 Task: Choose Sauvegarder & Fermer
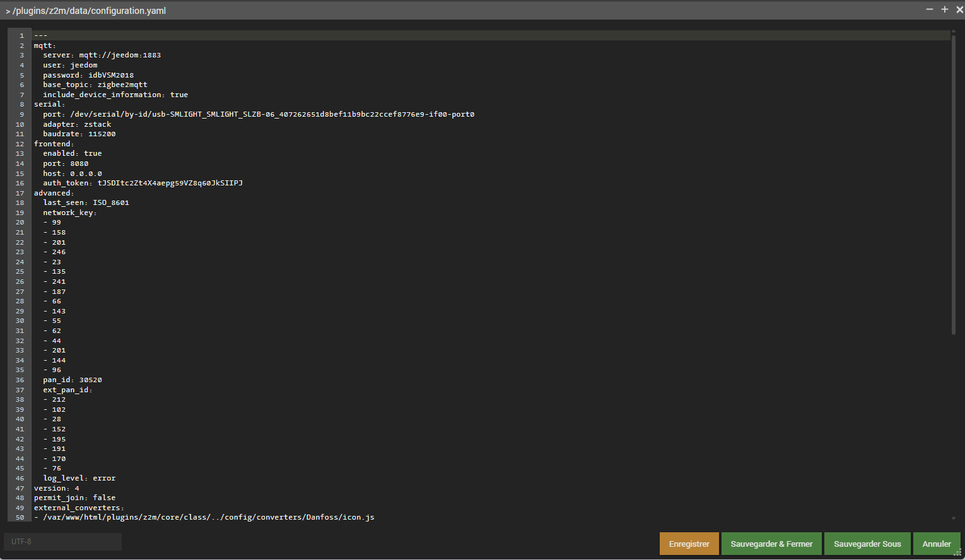(x=771, y=544)
